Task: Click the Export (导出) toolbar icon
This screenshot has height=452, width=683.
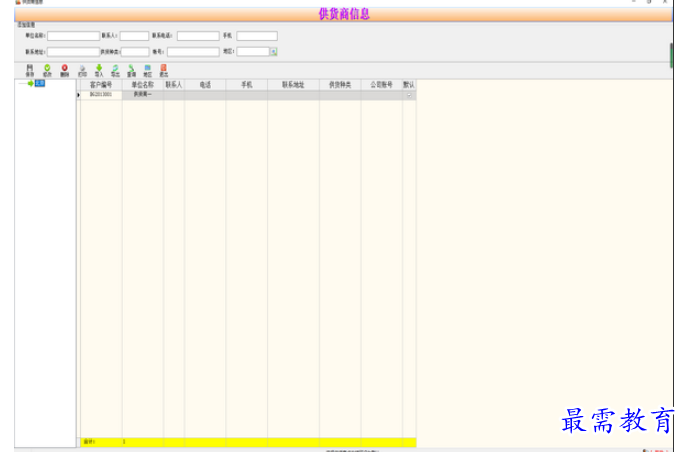Action: [x=115, y=69]
